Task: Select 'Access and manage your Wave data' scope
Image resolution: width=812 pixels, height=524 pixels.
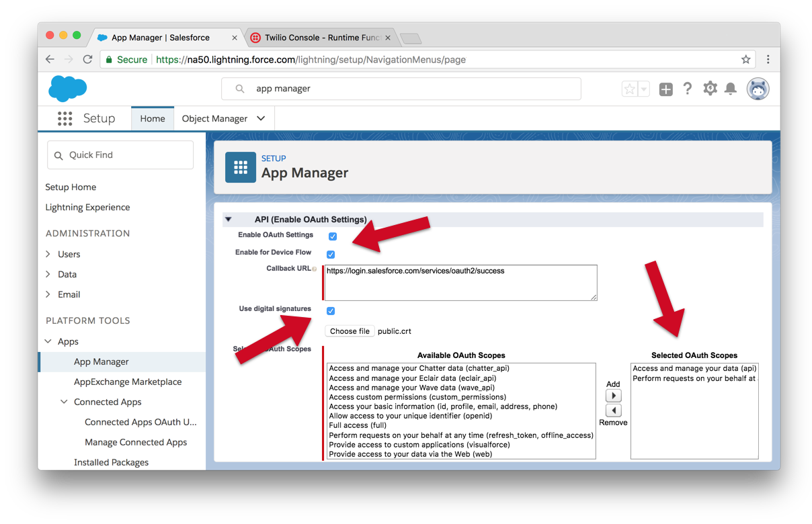Action: [x=411, y=388]
